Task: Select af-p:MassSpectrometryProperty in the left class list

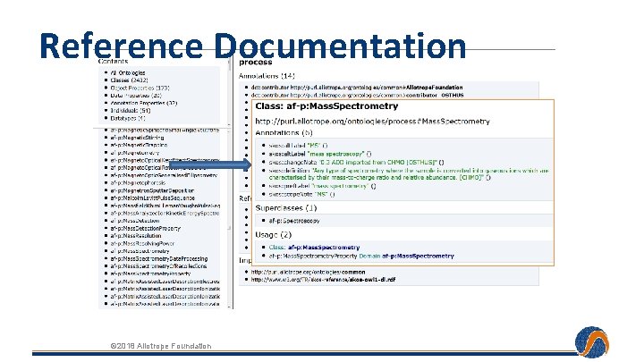Action: click(150, 274)
